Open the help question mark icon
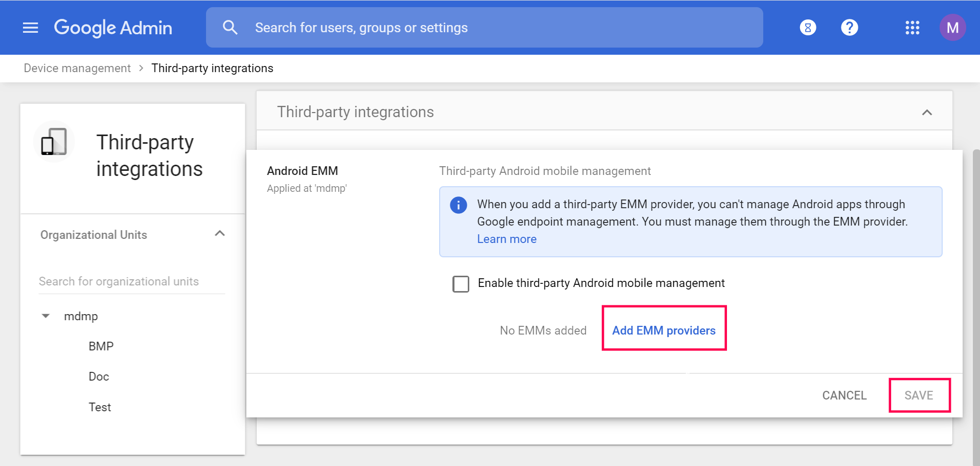This screenshot has width=980, height=466. [849, 28]
